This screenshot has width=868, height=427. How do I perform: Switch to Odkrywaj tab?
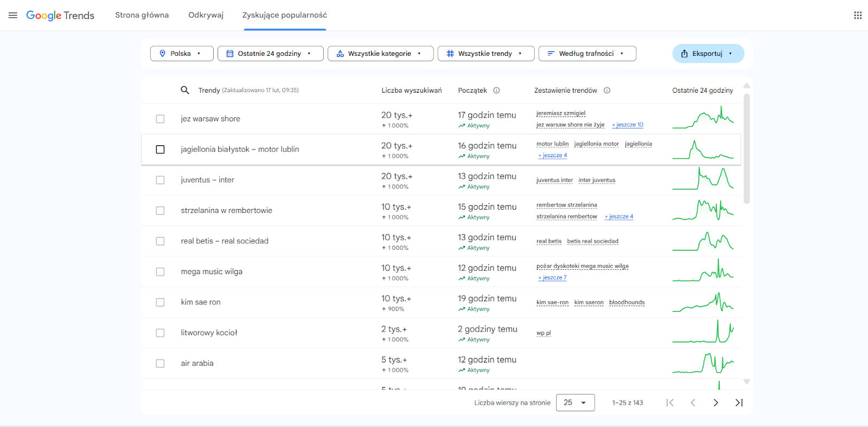pos(206,15)
